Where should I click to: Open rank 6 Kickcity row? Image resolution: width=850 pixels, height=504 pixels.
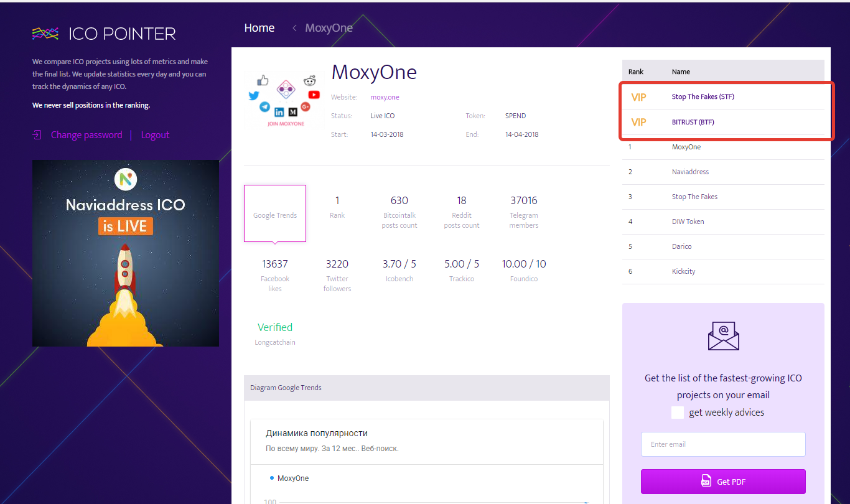(x=723, y=271)
